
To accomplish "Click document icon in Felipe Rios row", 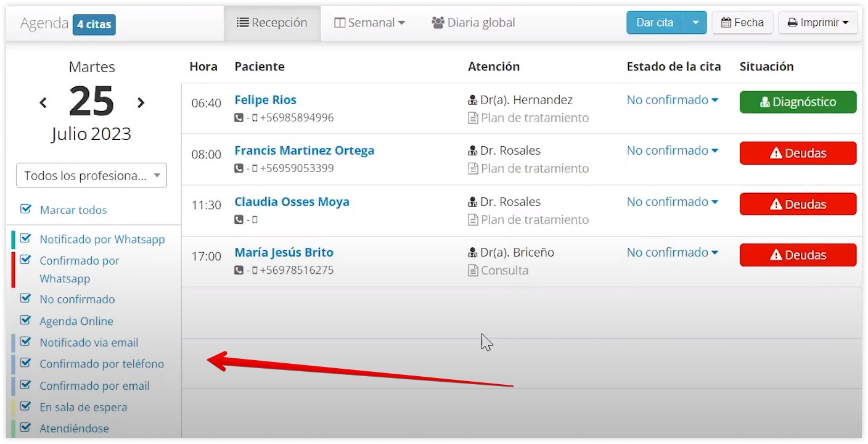I will [x=473, y=118].
